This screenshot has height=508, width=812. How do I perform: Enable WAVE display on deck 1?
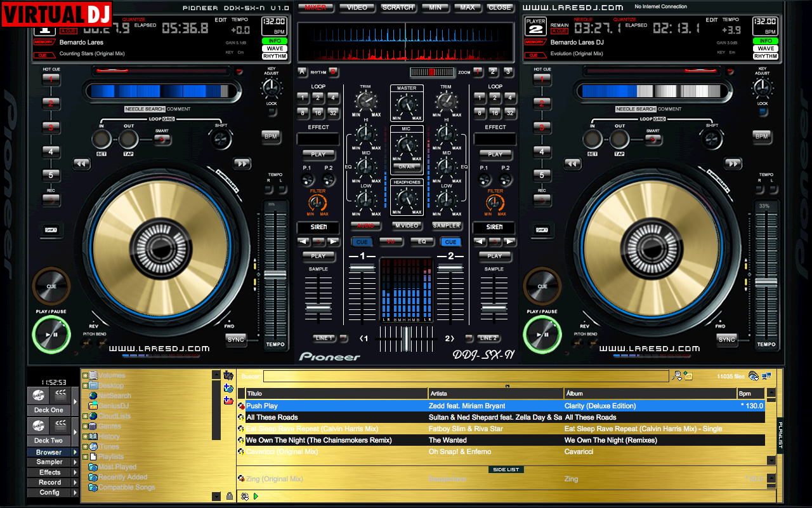point(275,49)
